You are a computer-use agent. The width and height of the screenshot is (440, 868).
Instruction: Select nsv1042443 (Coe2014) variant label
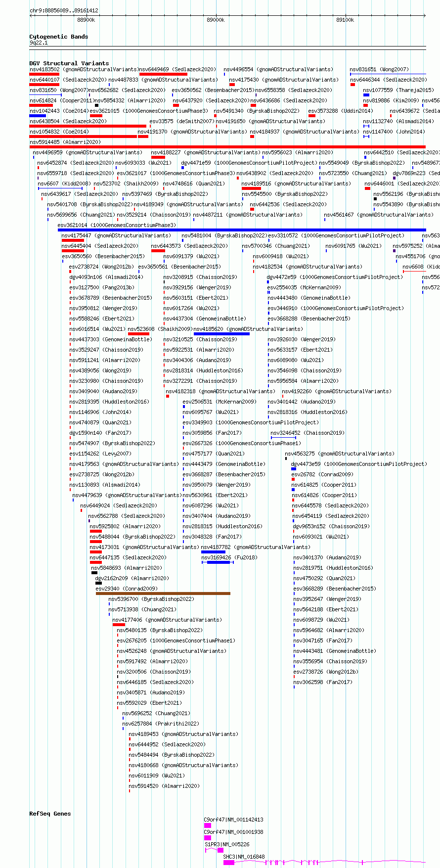[59, 111]
